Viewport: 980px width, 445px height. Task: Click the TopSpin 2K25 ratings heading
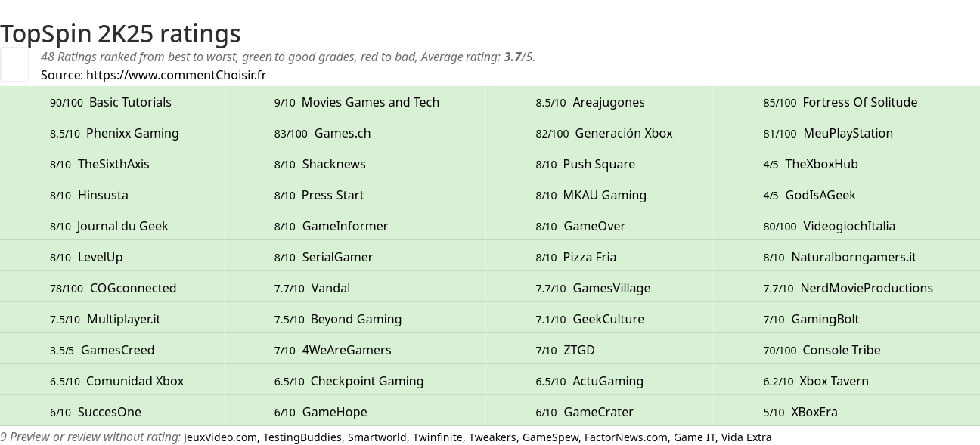(120, 33)
